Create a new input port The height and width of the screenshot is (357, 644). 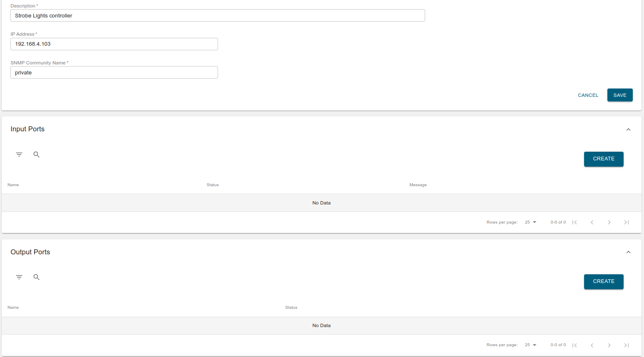(x=603, y=159)
